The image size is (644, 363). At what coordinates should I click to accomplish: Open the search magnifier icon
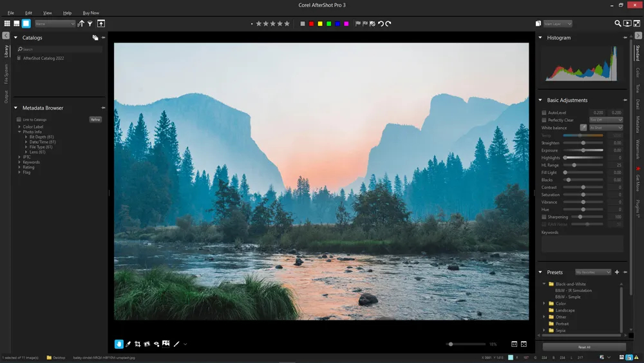[x=618, y=23]
